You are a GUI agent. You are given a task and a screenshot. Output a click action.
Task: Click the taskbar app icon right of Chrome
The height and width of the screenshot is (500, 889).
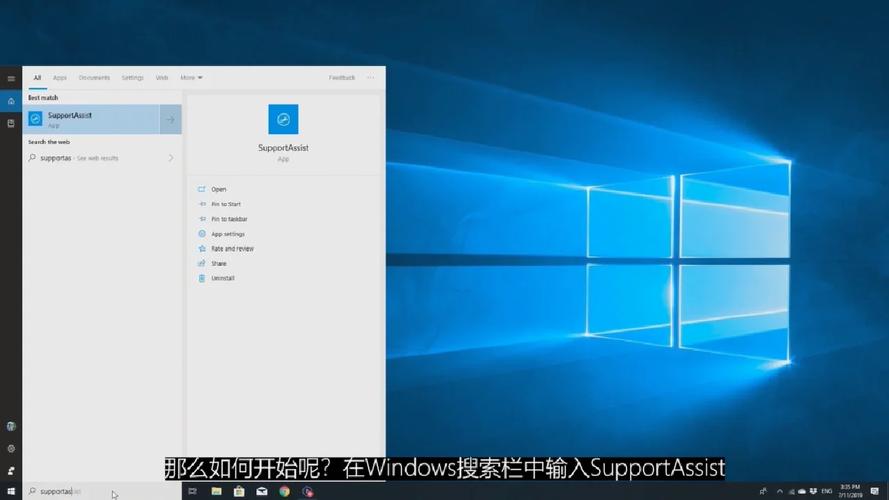pos(307,491)
